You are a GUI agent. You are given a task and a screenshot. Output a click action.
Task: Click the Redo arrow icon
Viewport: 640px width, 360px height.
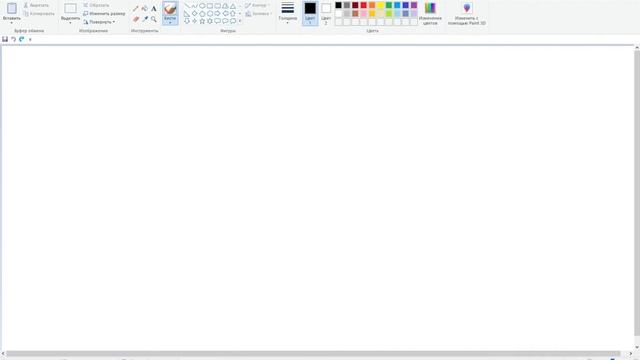22,39
